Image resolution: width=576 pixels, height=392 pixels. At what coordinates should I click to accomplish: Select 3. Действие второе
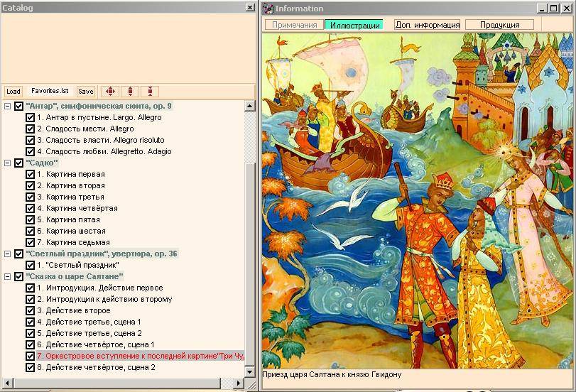73,310
